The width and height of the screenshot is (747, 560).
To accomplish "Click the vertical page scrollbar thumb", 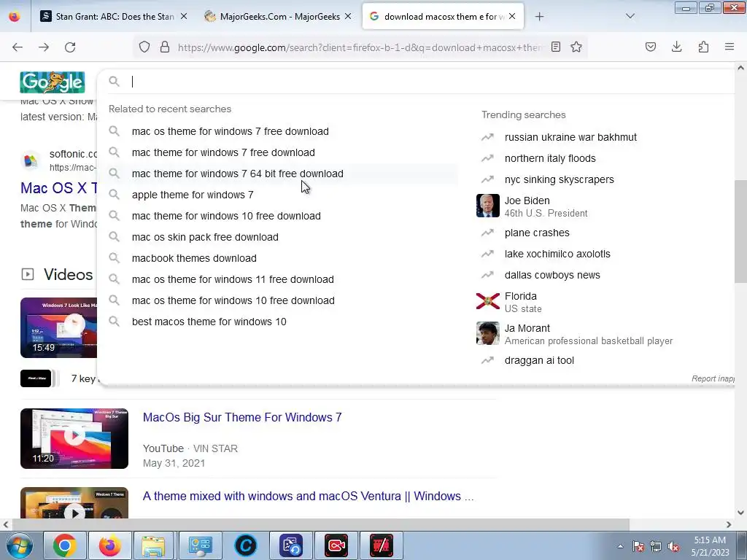I will [741, 231].
